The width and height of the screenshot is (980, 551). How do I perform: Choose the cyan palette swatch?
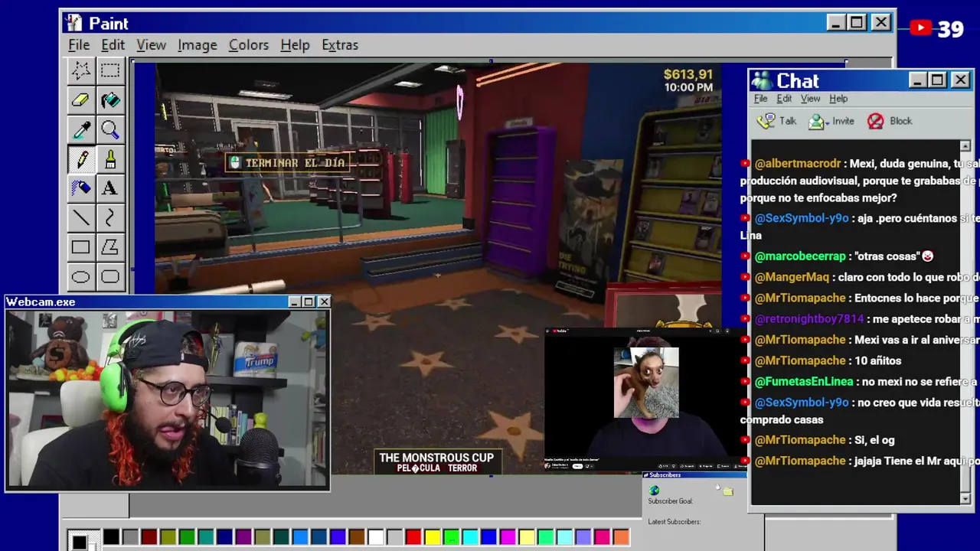pos(470,537)
